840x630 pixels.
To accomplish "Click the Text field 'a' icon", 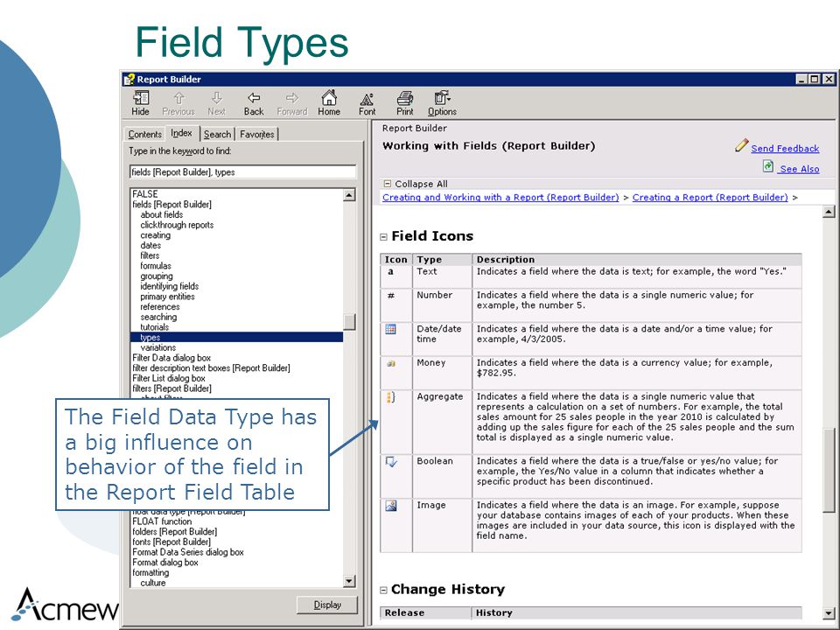I will pos(390,271).
